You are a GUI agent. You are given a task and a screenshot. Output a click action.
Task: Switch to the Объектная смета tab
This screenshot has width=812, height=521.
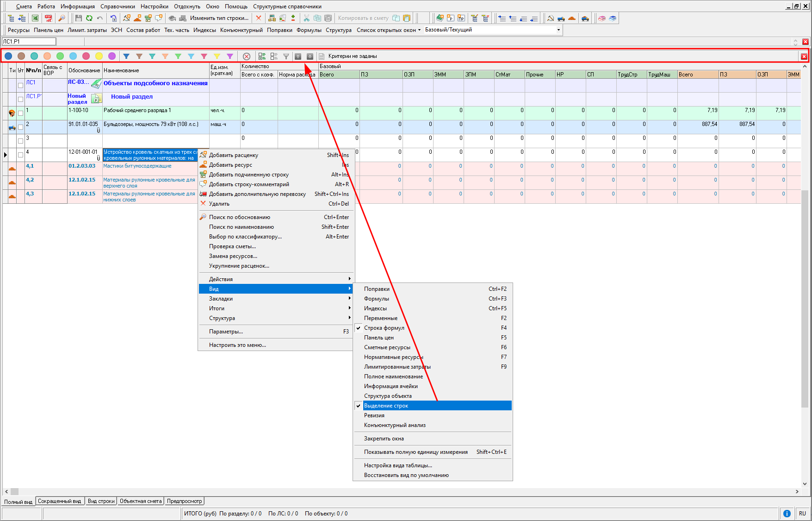pyautogui.click(x=141, y=501)
